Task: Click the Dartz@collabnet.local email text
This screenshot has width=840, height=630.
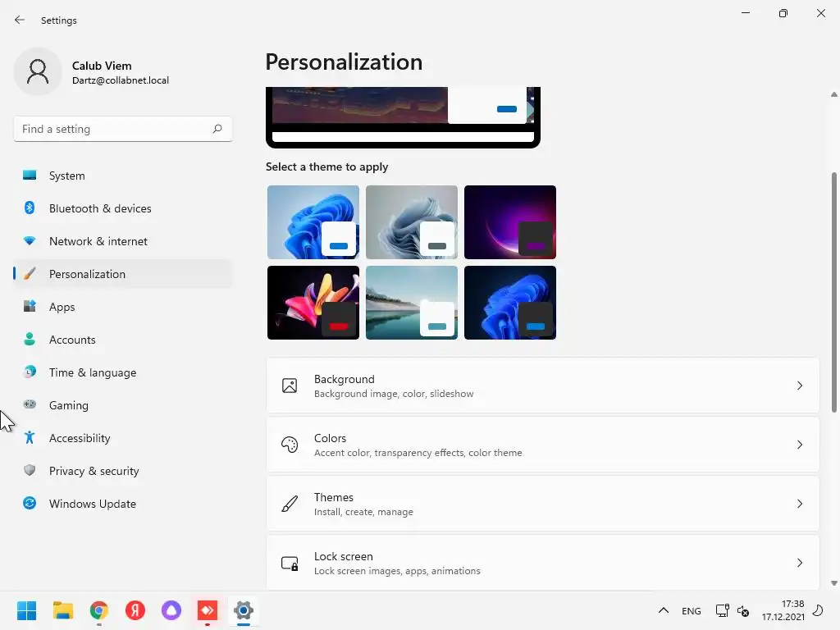Action: [121, 80]
